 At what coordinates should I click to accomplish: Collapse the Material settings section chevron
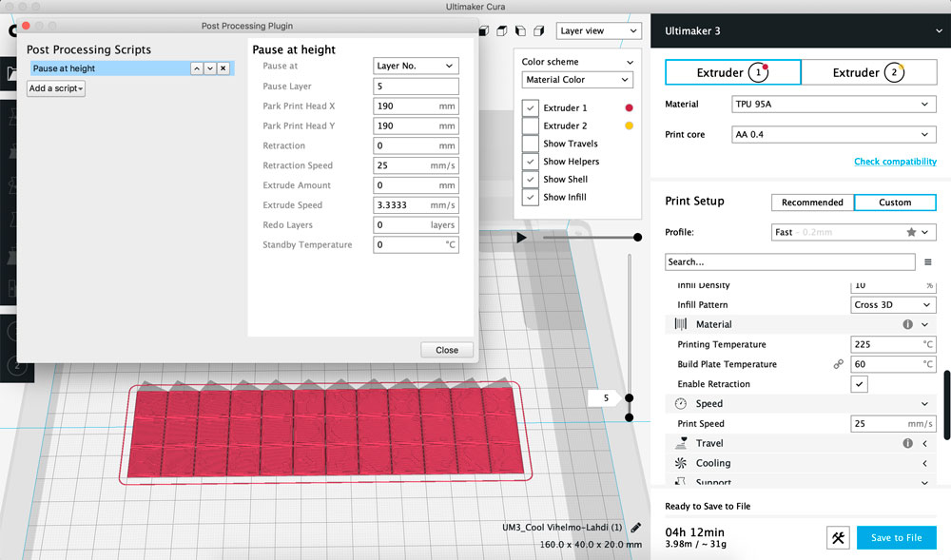(x=924, y=324)
